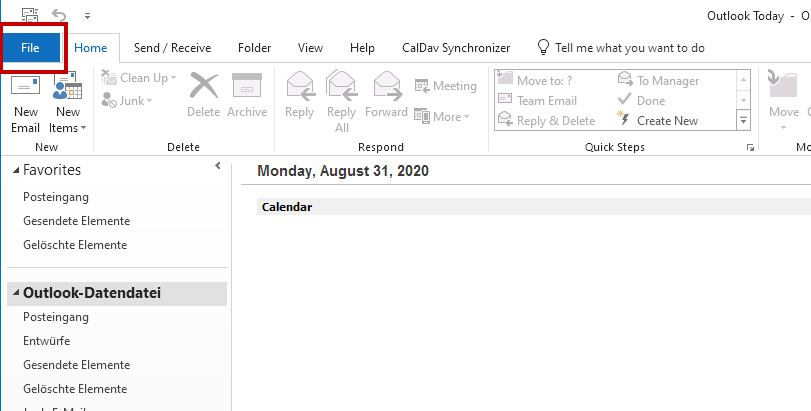
Task: Click Send/Receive All Folders quick access icon
Action: tap(30, 16)
